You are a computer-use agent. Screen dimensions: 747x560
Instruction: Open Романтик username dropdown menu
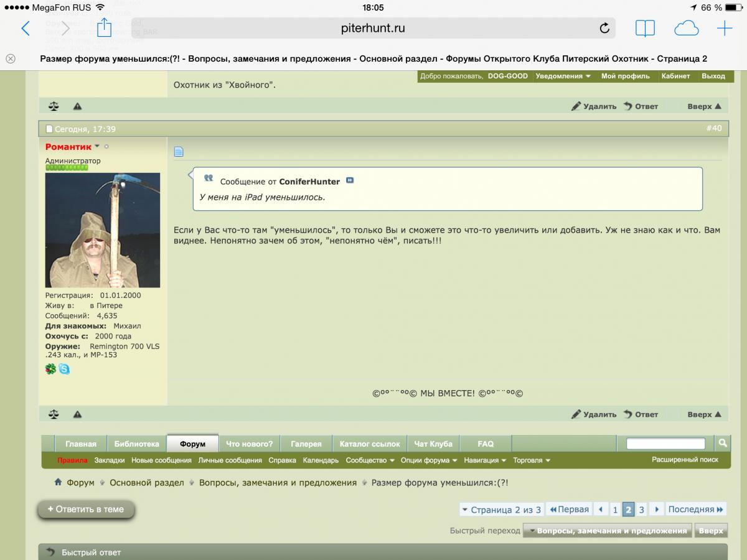97,147
